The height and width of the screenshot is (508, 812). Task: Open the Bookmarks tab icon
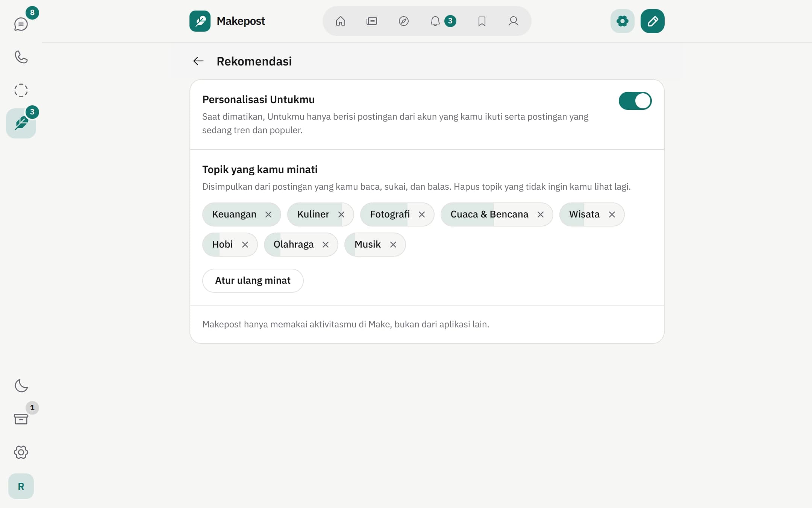coord(482,21)
